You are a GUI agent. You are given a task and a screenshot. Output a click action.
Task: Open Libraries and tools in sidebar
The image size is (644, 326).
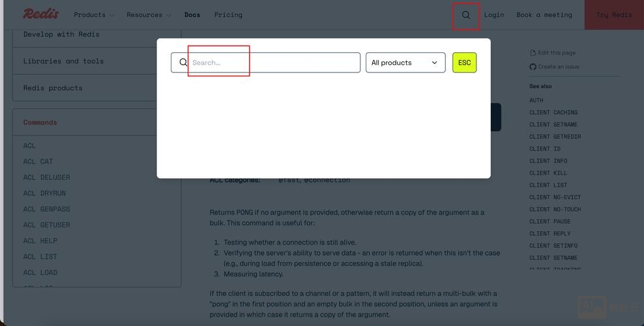[64, 61]
